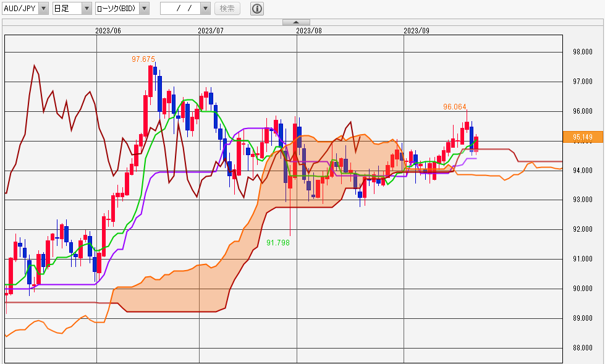Screen dimensions: 605x364
Task: Focus the date input field
Action: click(x=180, y=9)
